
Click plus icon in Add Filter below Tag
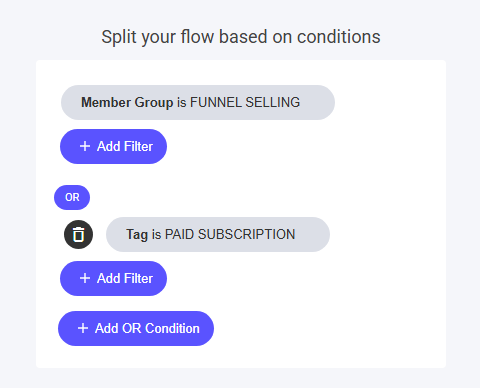tap(85, 278)
